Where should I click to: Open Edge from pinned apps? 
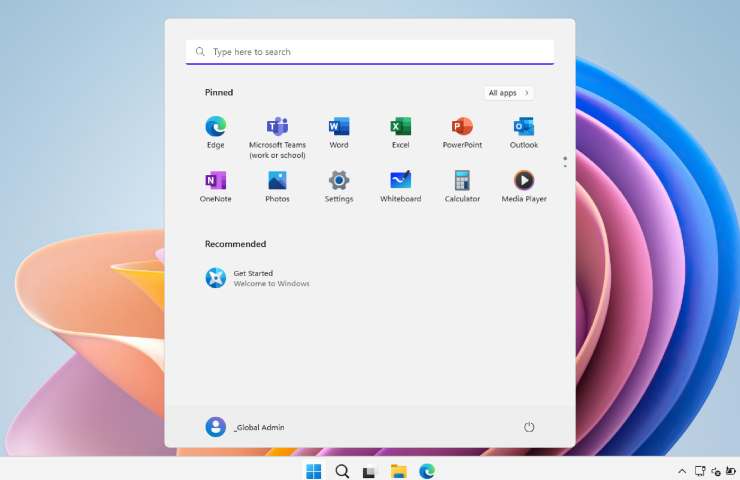[215, 133]
